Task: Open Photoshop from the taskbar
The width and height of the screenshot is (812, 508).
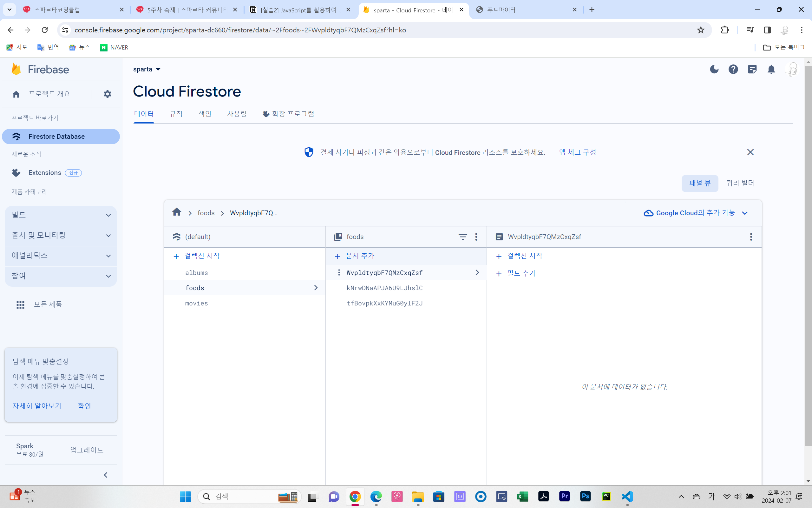Action: [586, 496]
